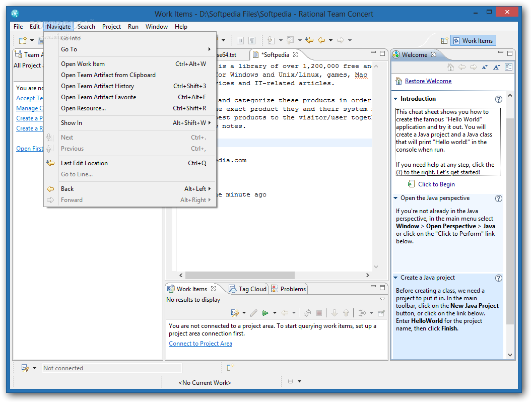Collapse the Introduction section
Viewport: 532px width, 403px height.
(x=395, y=99)
